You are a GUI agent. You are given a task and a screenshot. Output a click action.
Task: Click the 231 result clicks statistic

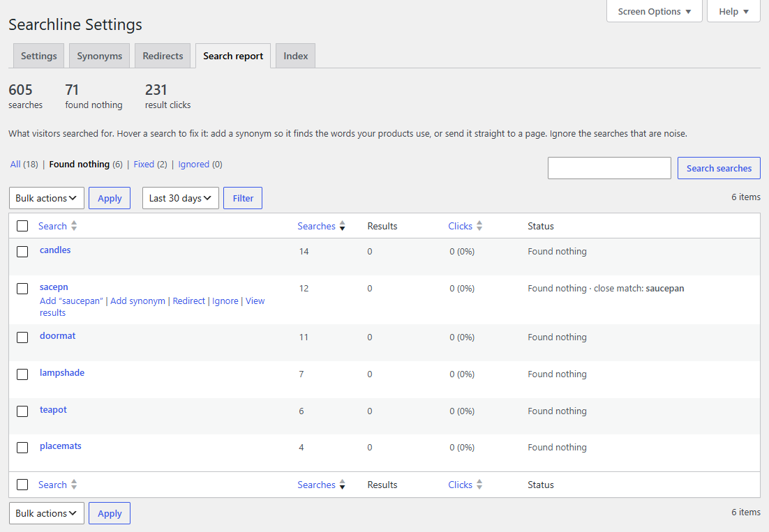coord(167,96)
